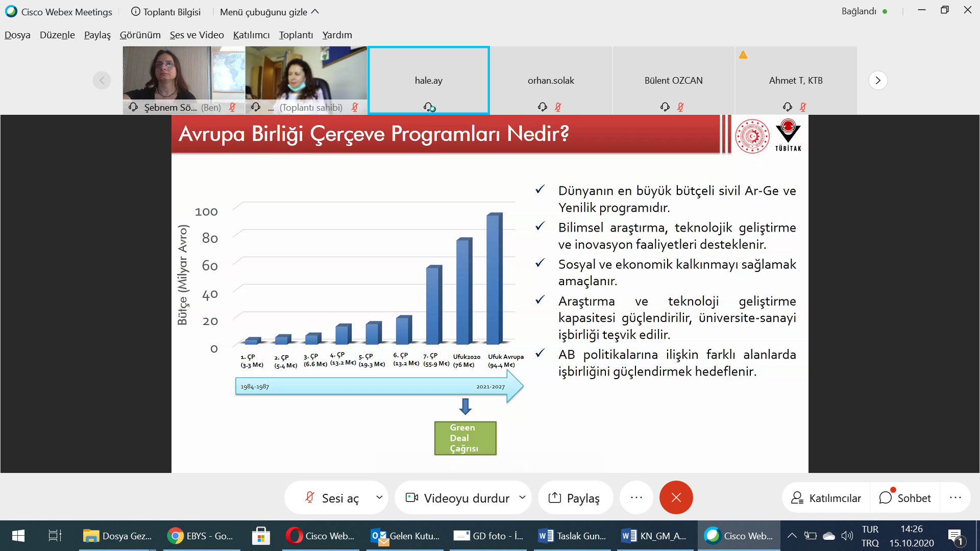Stop video with Videoyu durdur
Viewport: 980px width, 551px height.
[458, 497]
